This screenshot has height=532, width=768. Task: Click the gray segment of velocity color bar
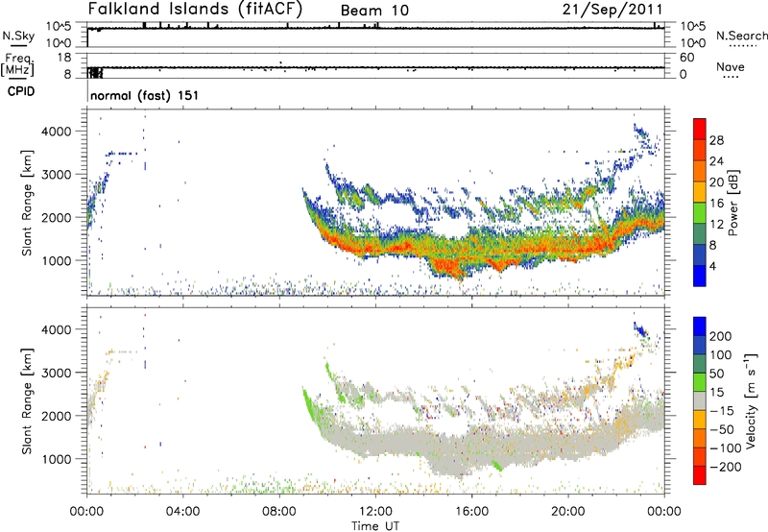click(700, 401)
